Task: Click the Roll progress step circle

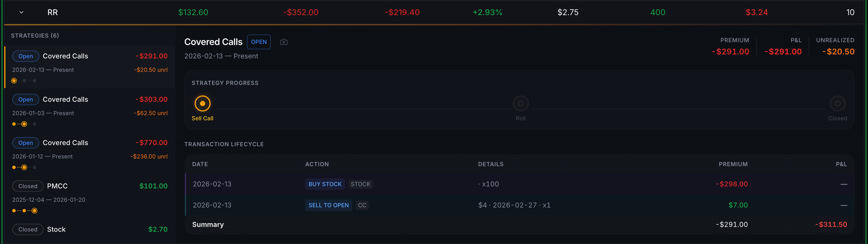Action: click(x=521, y=103)
